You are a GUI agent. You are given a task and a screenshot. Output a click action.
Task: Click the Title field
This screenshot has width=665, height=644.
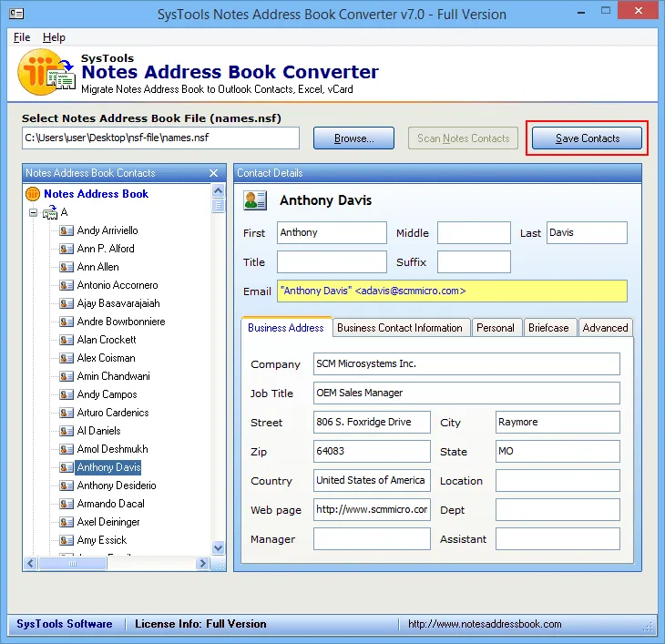click(332, 262)
